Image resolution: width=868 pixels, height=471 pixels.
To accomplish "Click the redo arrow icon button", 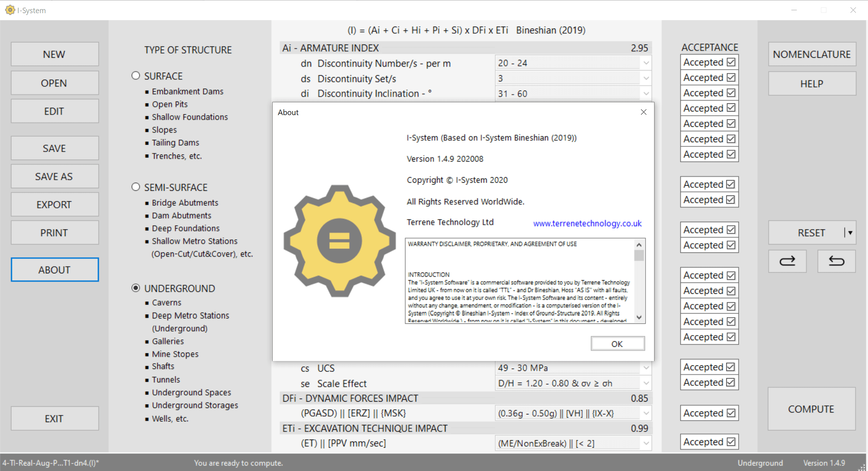I will 787,261.
